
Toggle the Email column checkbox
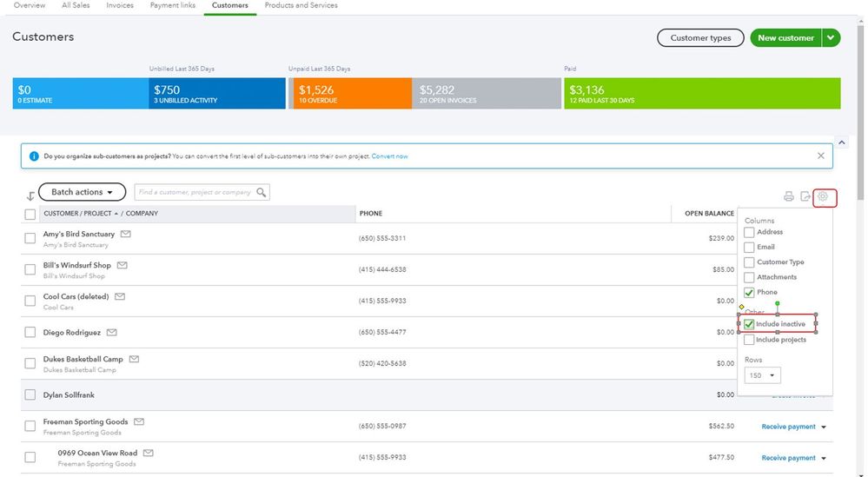pos(749,248)
